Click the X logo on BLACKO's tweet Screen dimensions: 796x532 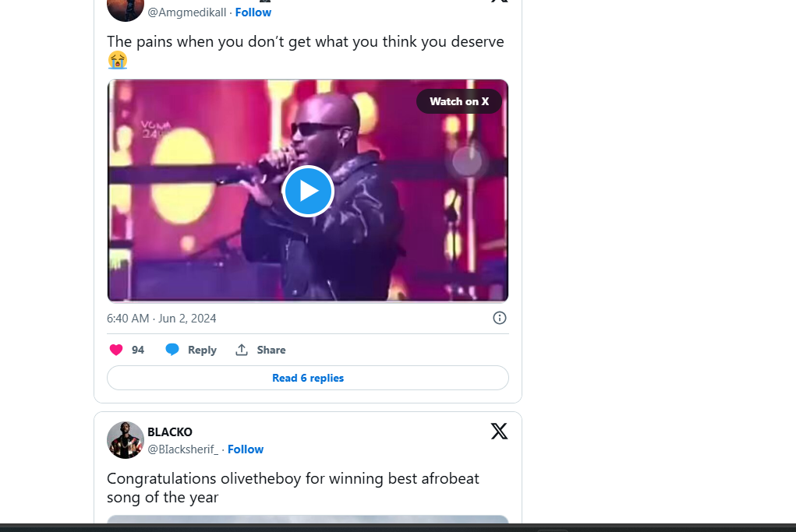(499, 431)
